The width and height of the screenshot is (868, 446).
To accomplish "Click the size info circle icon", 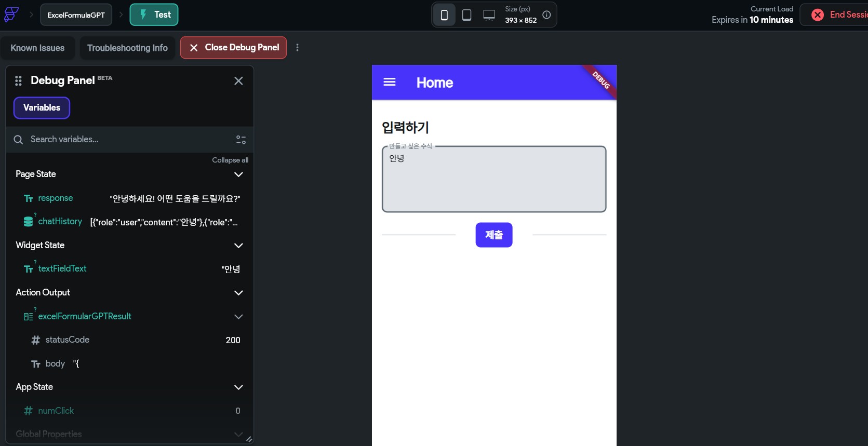I will pyautogui.click(x=546, y=15).
